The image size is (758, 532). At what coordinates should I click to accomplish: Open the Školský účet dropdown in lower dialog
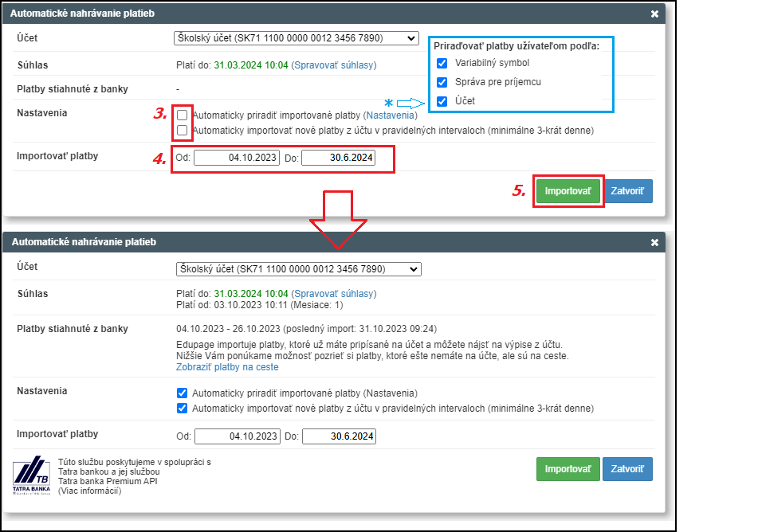(x=299, y=269)
